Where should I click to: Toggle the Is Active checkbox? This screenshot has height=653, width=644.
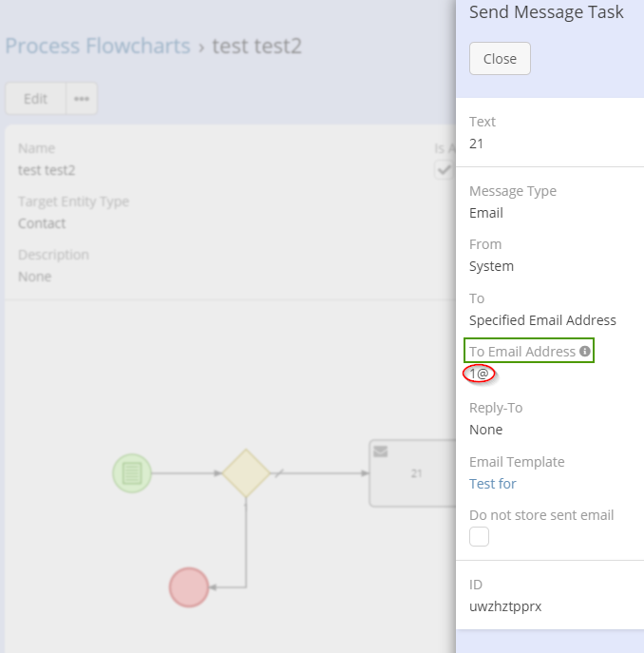click(444, 170)
